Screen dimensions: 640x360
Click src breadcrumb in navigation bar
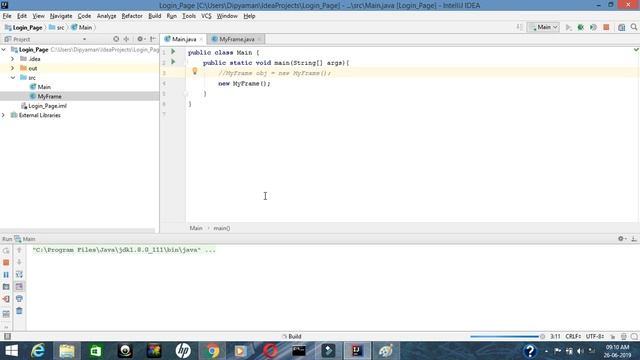point(57,27)
